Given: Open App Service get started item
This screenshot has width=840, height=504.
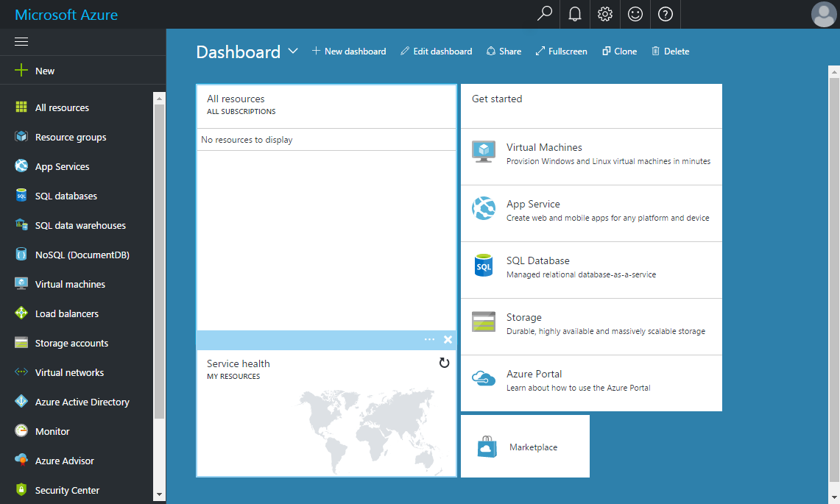Looking at the screenshot, I should click(x=591, y=213).
